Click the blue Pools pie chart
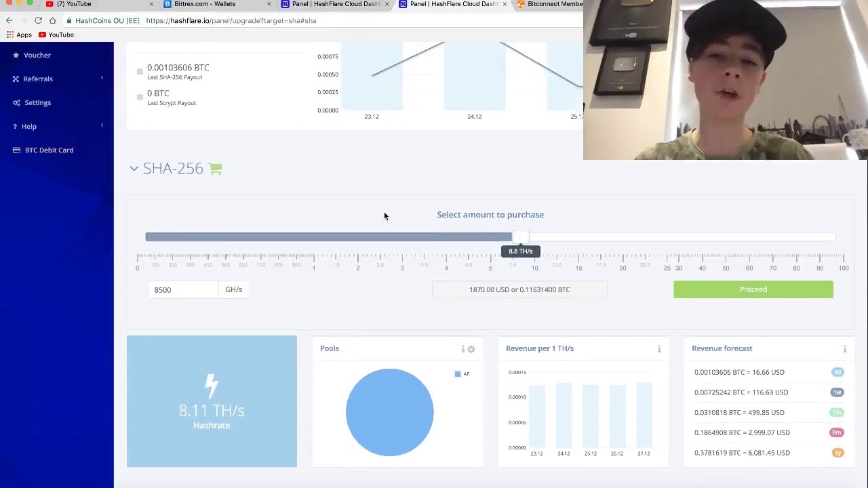 [x=389, y=412]
